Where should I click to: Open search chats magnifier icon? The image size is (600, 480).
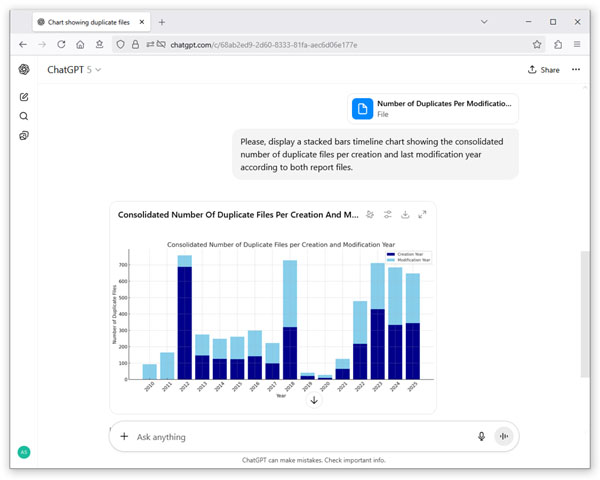coord(24,116)
